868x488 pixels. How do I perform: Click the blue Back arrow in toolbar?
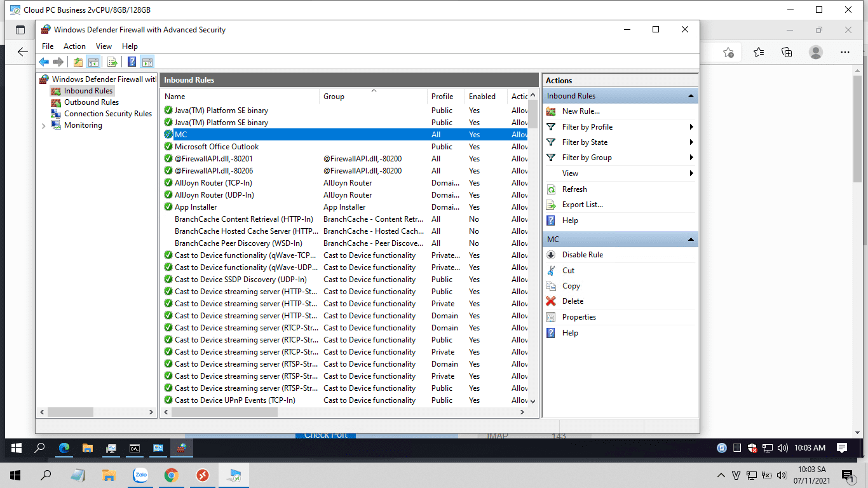pos(44,62)
